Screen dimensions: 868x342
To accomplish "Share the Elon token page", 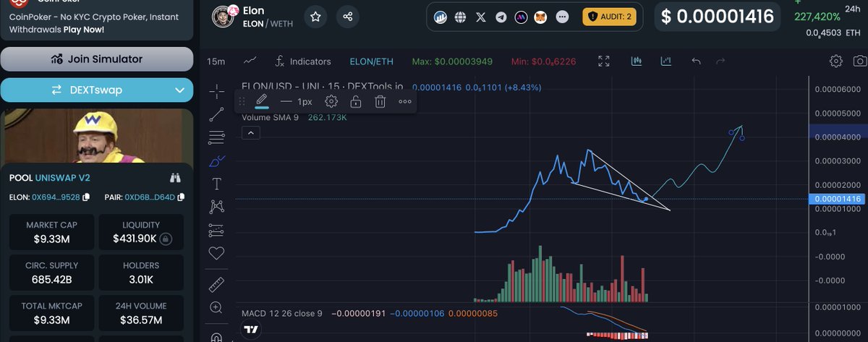I will 348,17.
